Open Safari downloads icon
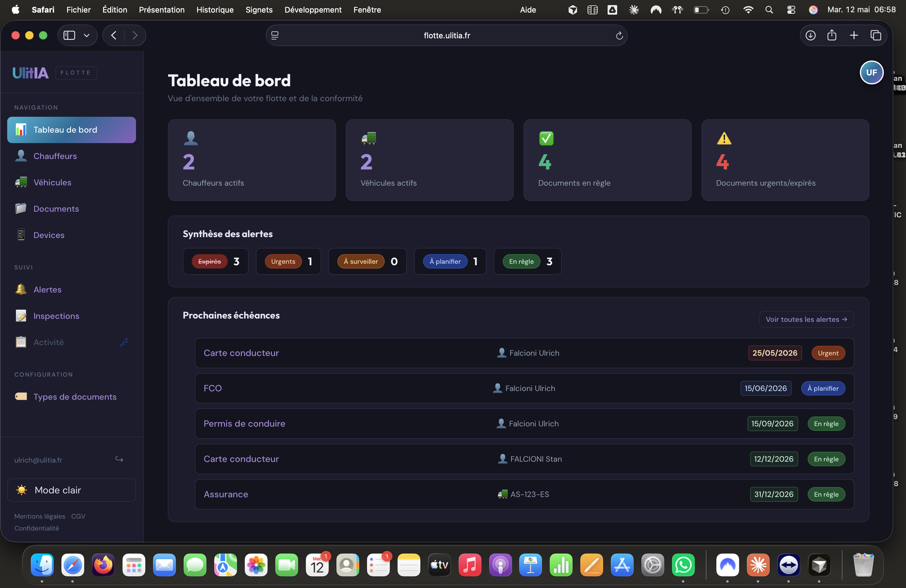 [x=810, y=35]
